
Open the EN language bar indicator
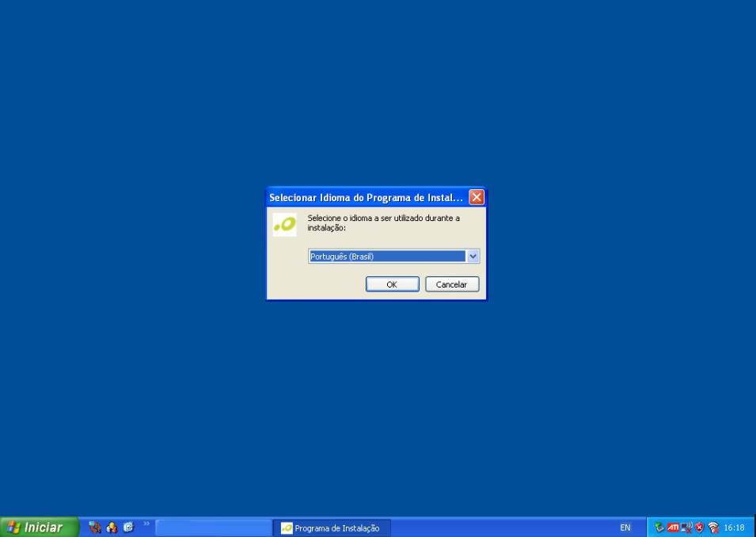625,527
